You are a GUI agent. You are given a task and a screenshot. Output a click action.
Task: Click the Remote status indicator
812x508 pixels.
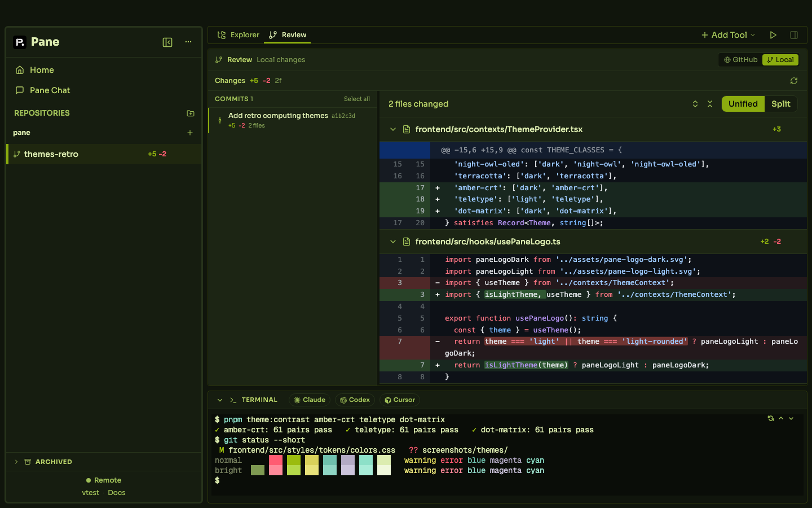(104, 480)
